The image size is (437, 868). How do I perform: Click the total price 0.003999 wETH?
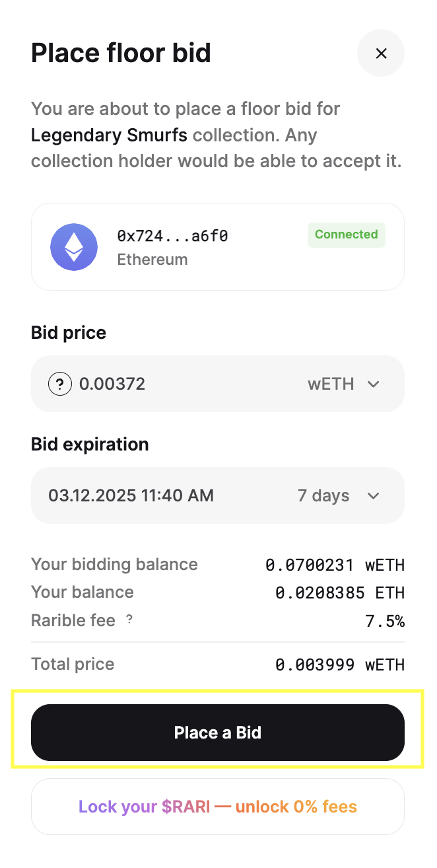pyautogui.click(x=339, y=665)
